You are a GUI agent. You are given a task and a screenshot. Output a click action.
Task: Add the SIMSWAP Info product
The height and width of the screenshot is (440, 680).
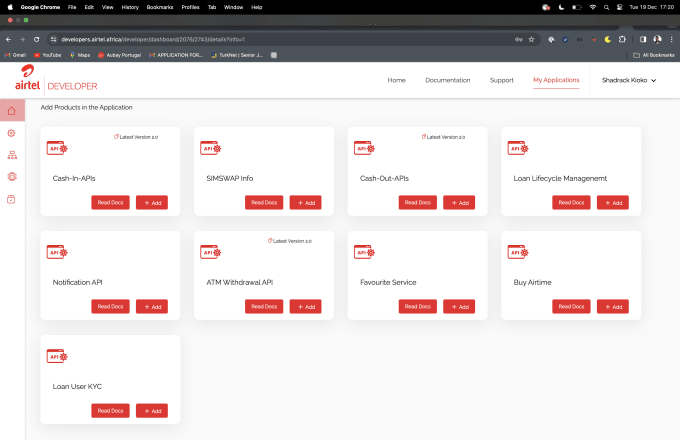[x=305, y=202]
